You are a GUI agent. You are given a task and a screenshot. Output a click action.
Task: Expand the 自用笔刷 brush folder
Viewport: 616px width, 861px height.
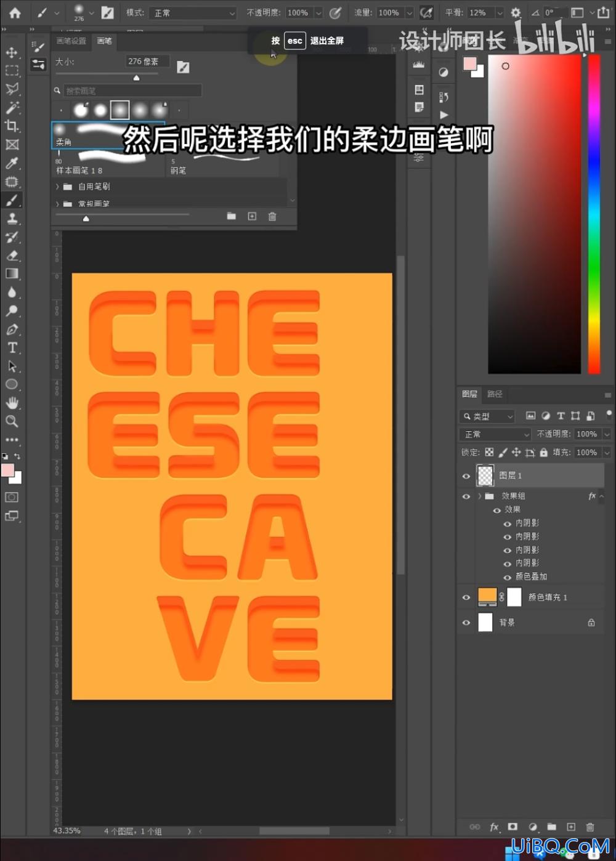coord(58,187)
